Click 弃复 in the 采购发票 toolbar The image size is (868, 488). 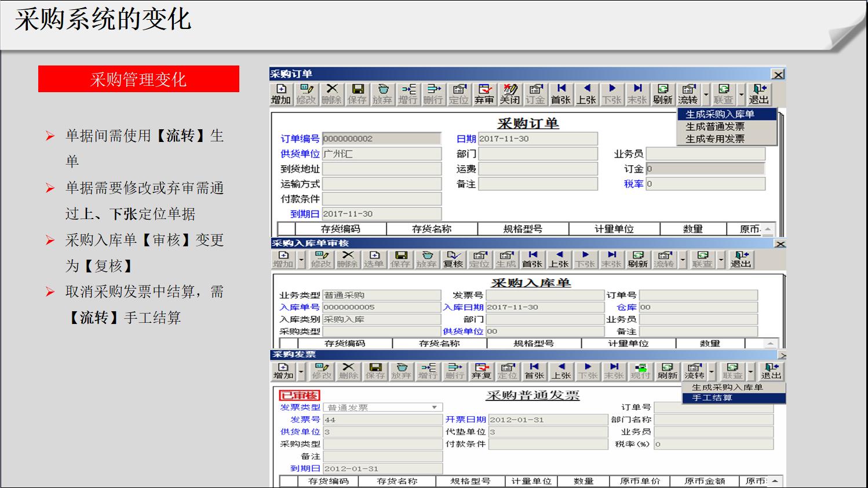(481, 371)
